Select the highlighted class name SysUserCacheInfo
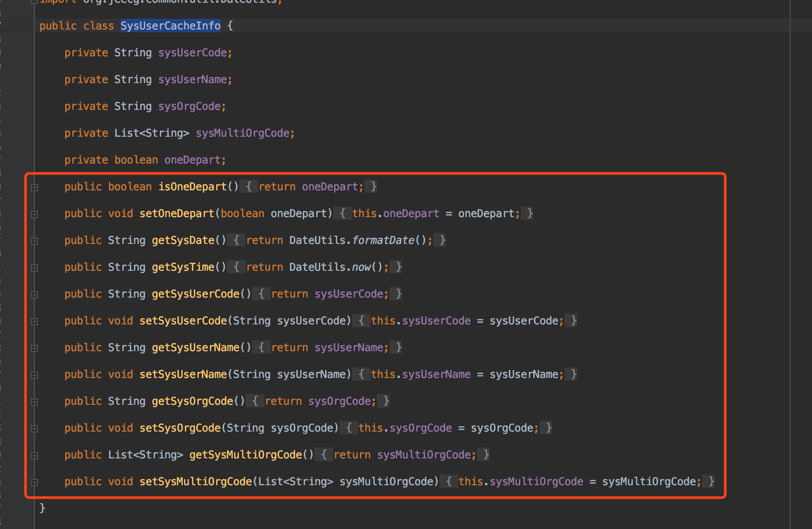The width and height of the screenshot is (812, 529). click(170, 25)
